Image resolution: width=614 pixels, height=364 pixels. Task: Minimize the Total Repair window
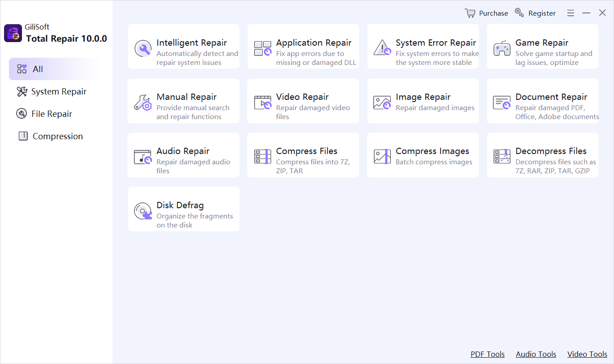tap(586, 13)
